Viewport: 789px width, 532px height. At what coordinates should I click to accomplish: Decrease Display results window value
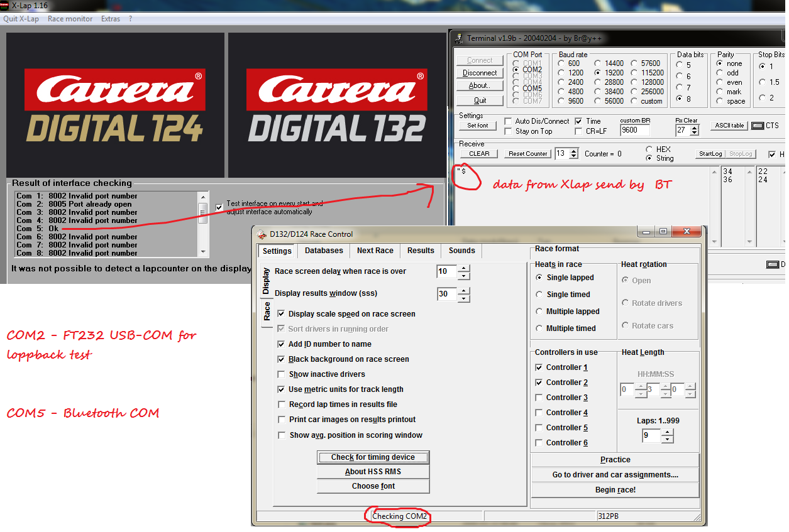pyautogui.click(x=463, y=298)
